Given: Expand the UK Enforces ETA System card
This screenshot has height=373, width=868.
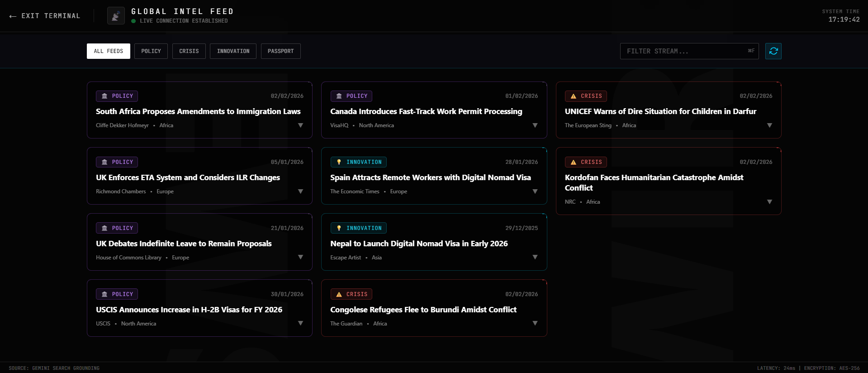Looking at the screenshot, I should pyautogui.click(x=300, y=191).
